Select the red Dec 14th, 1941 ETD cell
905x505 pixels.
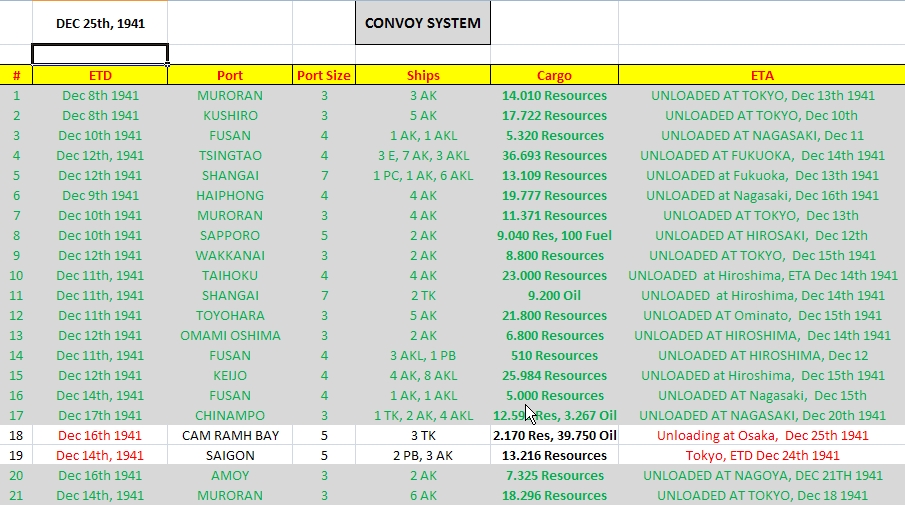click(x=100, y=455)
